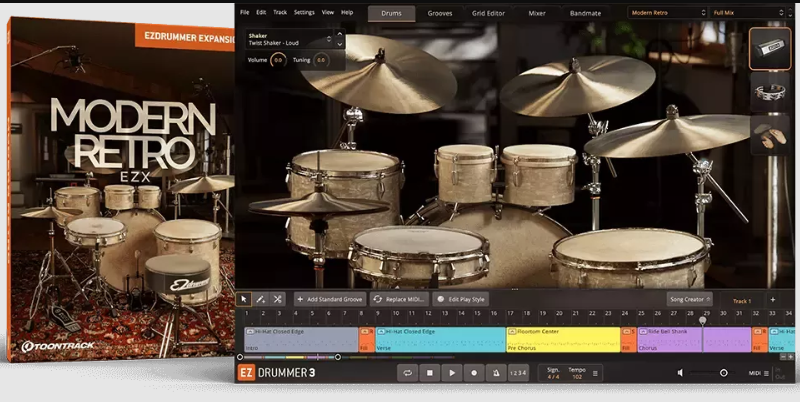Switch to the Mixer tab
This screenshot has height=402, width=800.
click(x=537, y=13)
